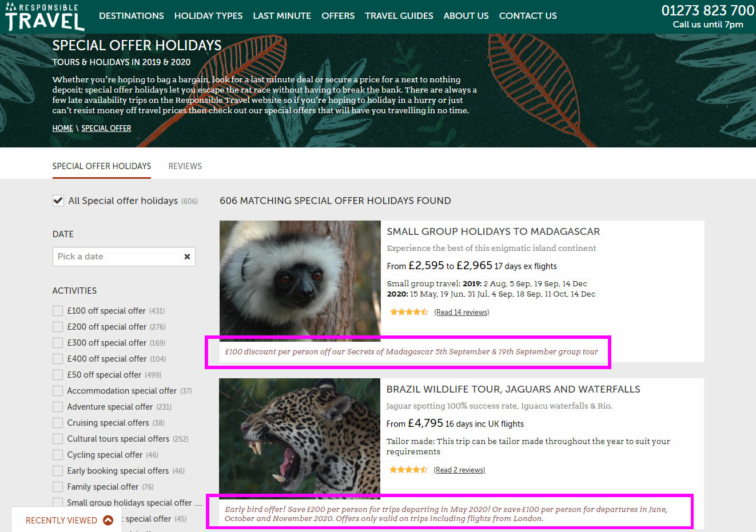Check the £50 off special offer box

[x=58, y=375]
